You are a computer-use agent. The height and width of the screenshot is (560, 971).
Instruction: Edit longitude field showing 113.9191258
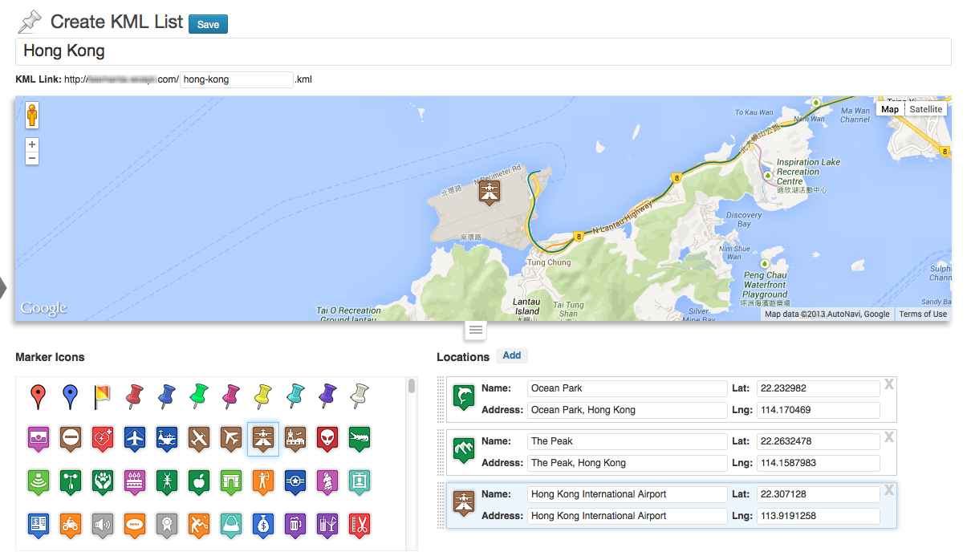pos(818,516)
